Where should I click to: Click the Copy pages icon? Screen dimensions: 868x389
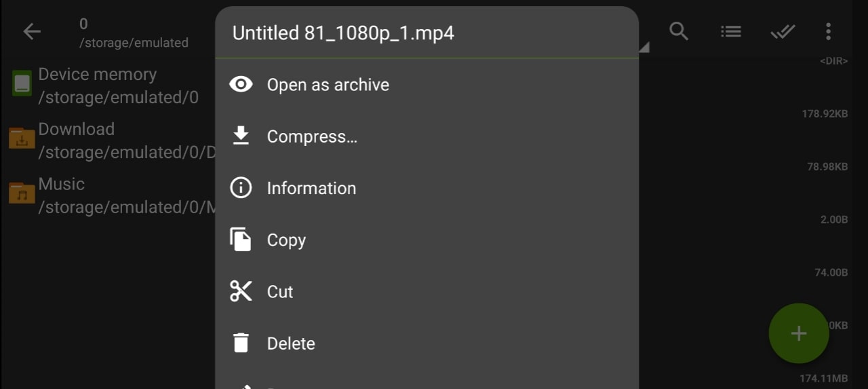tap(241, 240)
